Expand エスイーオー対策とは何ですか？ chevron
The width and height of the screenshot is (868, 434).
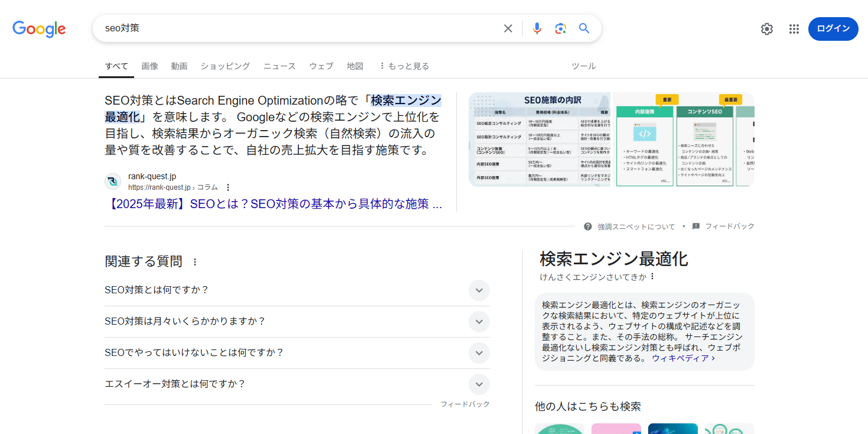point(479,384)
